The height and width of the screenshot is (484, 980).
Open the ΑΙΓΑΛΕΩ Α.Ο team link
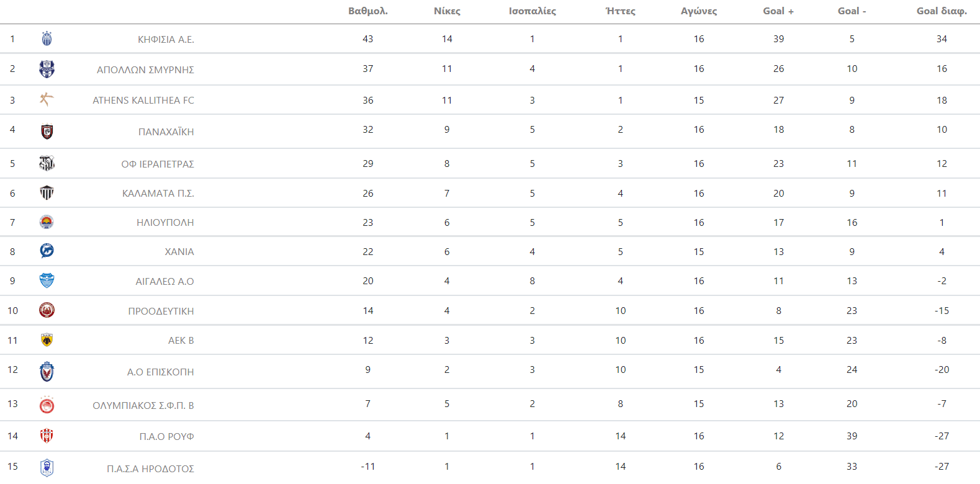[164, 282]
